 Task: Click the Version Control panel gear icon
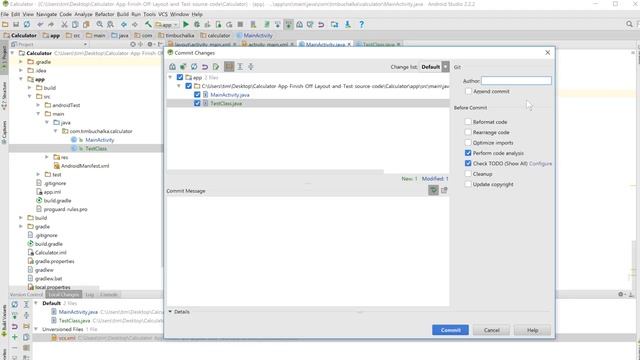point(621,294)
